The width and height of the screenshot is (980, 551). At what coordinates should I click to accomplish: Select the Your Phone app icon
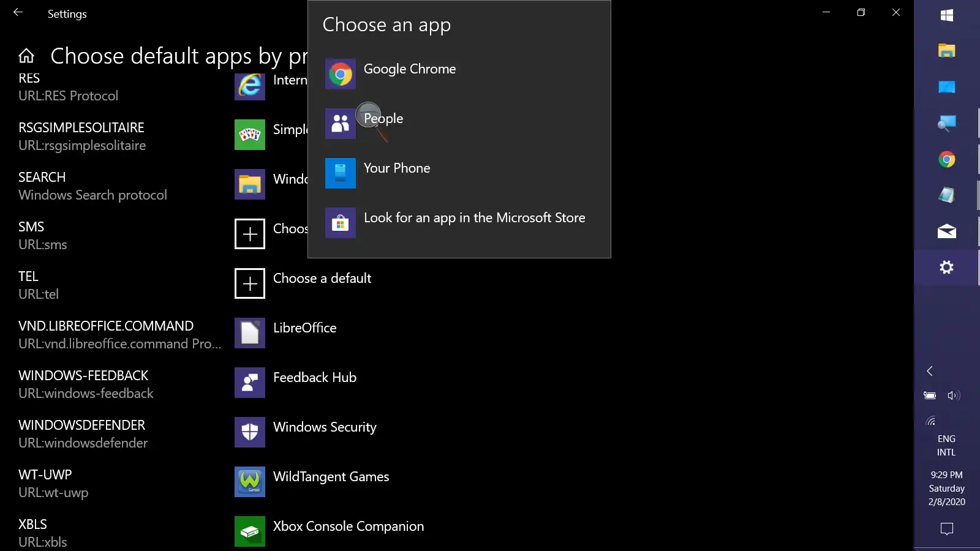pyautogui.click(x=341, y=173)
